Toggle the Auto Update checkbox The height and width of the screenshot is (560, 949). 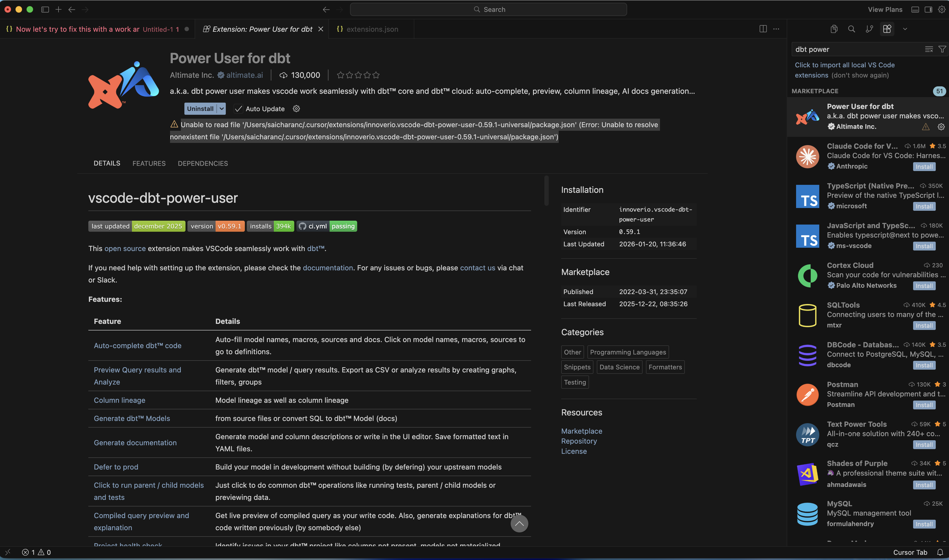pos(238,109)
